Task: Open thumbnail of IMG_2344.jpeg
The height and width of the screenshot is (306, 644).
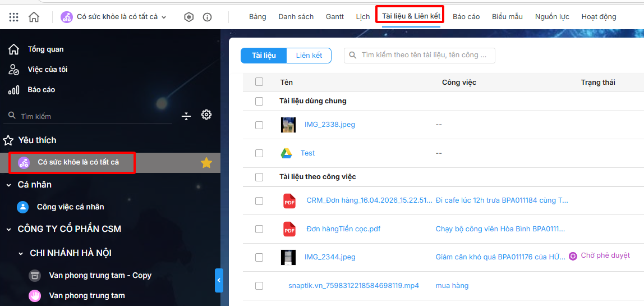Action: pyautogui.click(x=288, y=257)
